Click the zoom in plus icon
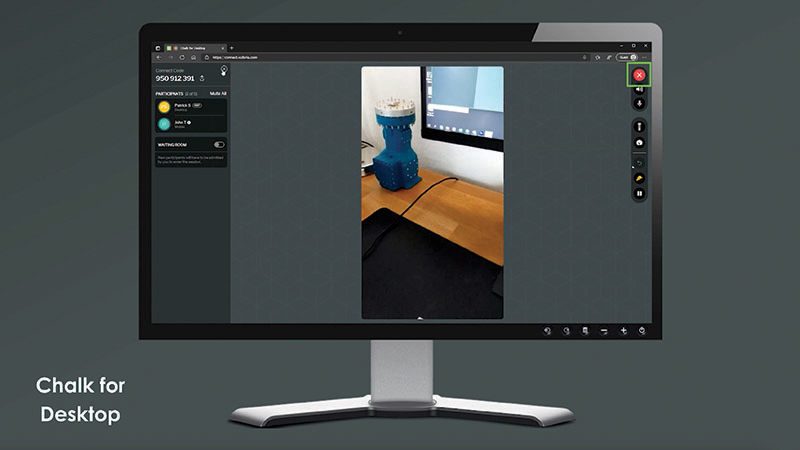 click(623, 331)
